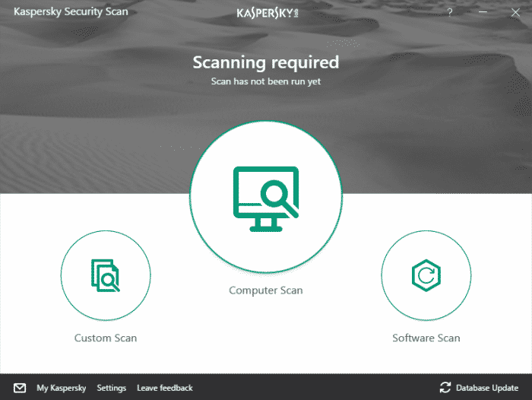Open the My Kaspersky link
Viewport: 532px width, 400px height.
[x=62, y=388]
